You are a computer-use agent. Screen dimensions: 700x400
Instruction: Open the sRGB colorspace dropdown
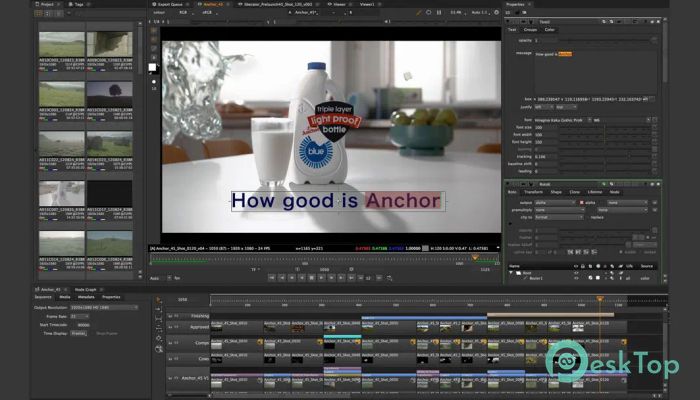pos(210,12)
